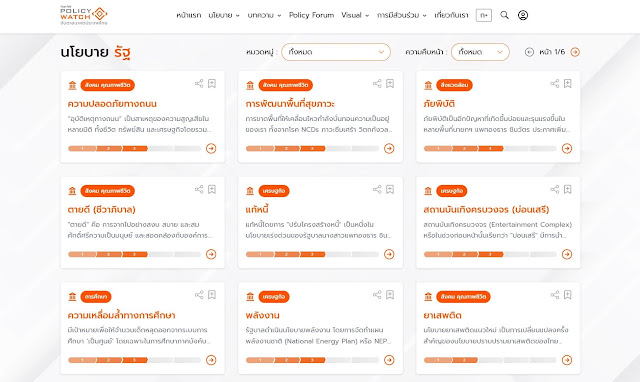Open arrow button on แก้หนี้ card
640x382 pixels.
389,254
